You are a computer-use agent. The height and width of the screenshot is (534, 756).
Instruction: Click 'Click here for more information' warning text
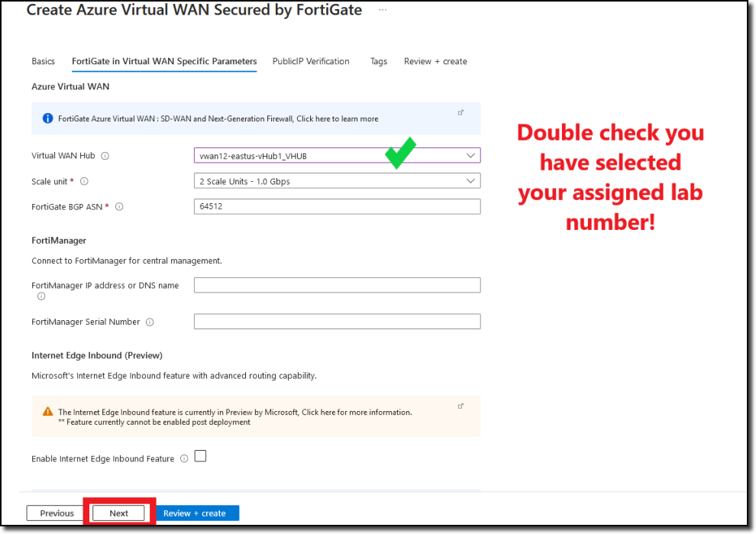click(x=357, y=412)
